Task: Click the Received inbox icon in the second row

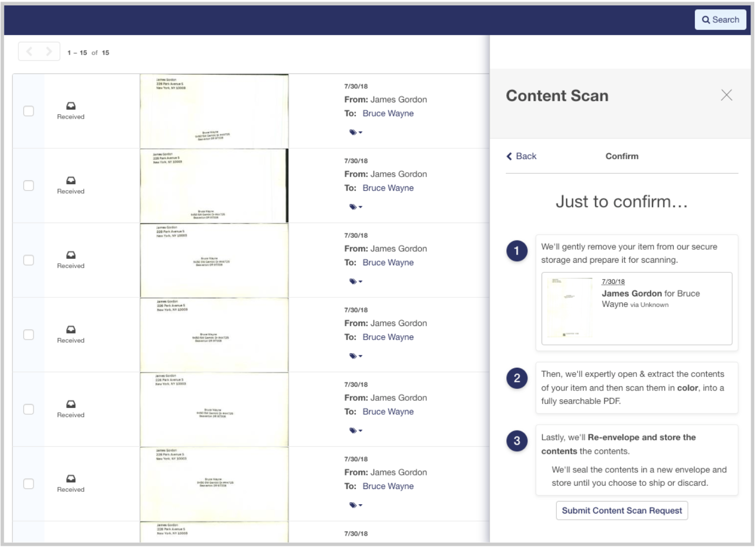Action: tap(71, 180)
